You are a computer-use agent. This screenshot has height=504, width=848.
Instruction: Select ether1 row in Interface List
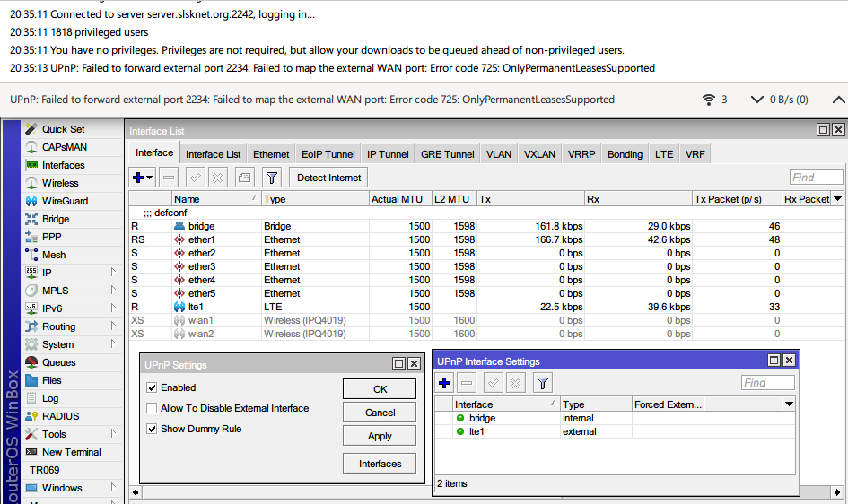(x=485, y=239)
